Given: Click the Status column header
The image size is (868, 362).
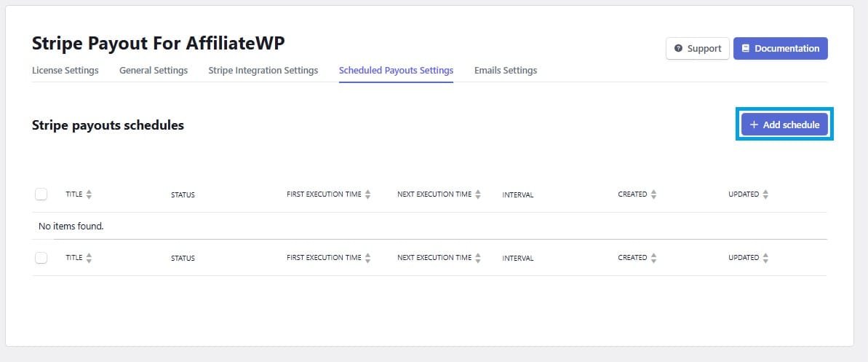Looking at the screenshot, I should coord(183,195).
